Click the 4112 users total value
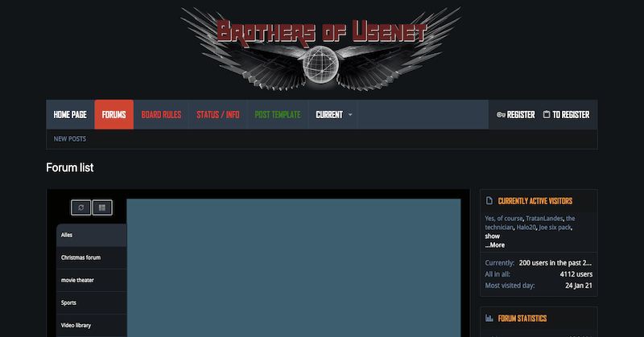644x337 pixels. (x=576, y=274)
